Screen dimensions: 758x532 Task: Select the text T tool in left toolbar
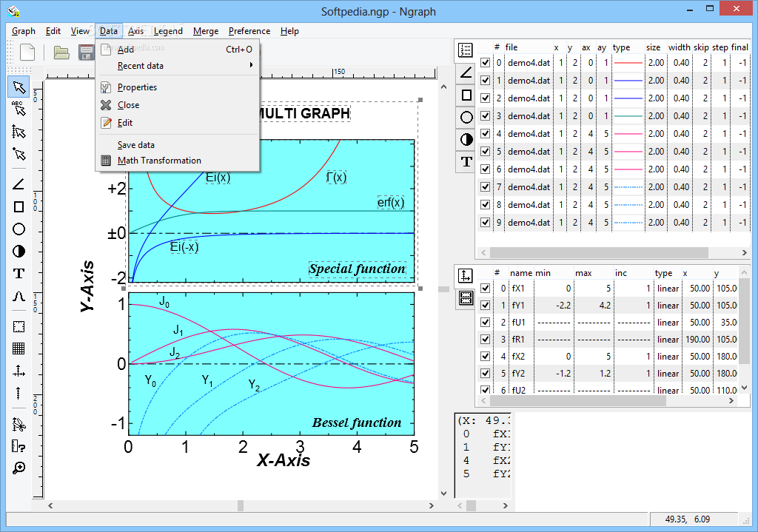tap(19, 274)
